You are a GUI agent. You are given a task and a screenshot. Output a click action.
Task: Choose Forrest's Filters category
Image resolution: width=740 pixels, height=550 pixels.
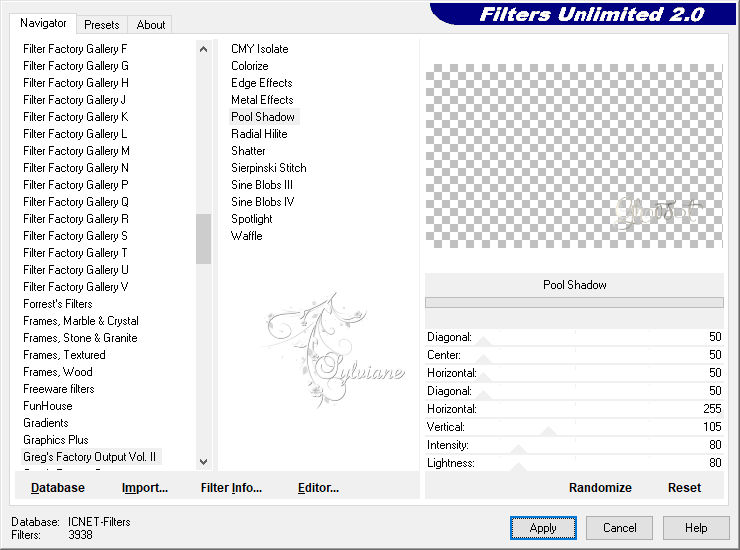click(58, 304)
